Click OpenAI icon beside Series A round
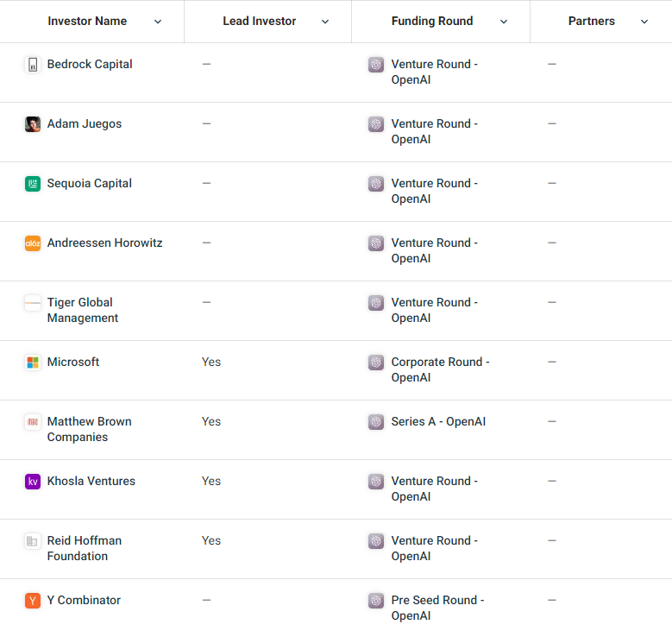Screen dimensions: 672x637 pyautogui.click(x=376, y=422)
